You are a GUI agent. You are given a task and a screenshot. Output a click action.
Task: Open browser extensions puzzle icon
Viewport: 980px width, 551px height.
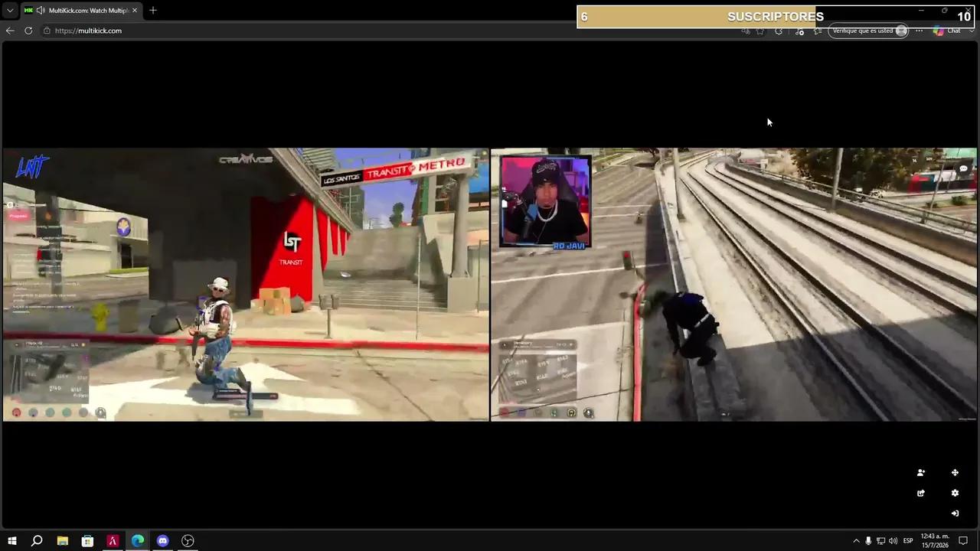tap(779, 31)
